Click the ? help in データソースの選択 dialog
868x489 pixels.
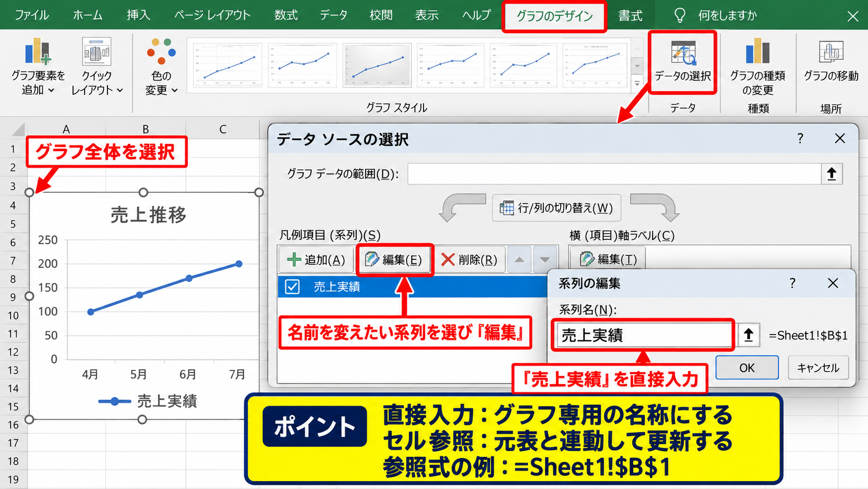pos(800,139)
